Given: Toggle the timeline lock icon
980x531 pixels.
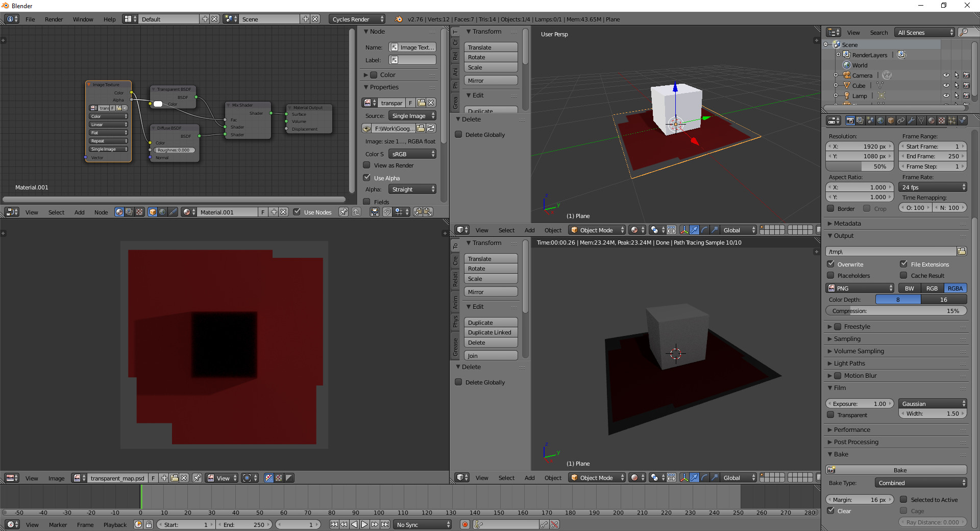Looking at the screenshot, I should point(149,524).
